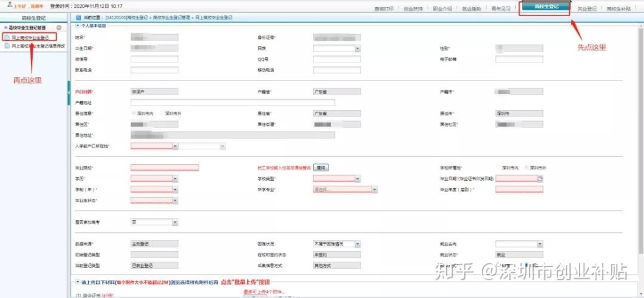Collapse the 个人基本信息 section
Viewport: 644px width, 298px height.
point(78,26)
